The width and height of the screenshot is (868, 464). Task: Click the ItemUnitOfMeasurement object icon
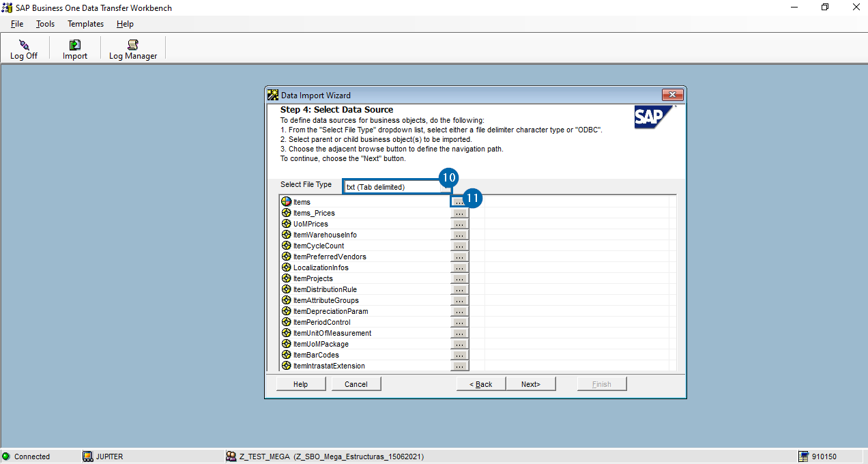pos(287,333)
